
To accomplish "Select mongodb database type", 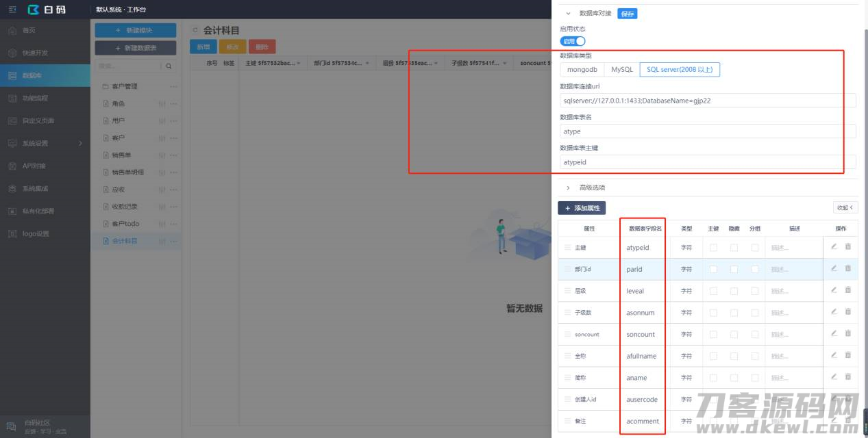I will click(x=582, y=70).
